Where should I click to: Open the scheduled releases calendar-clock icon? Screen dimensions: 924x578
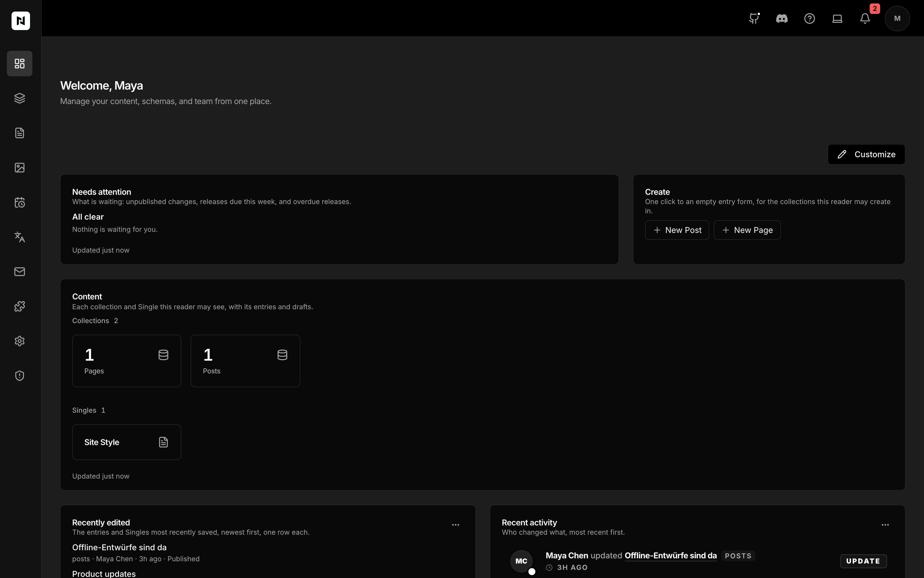(19, 202)
